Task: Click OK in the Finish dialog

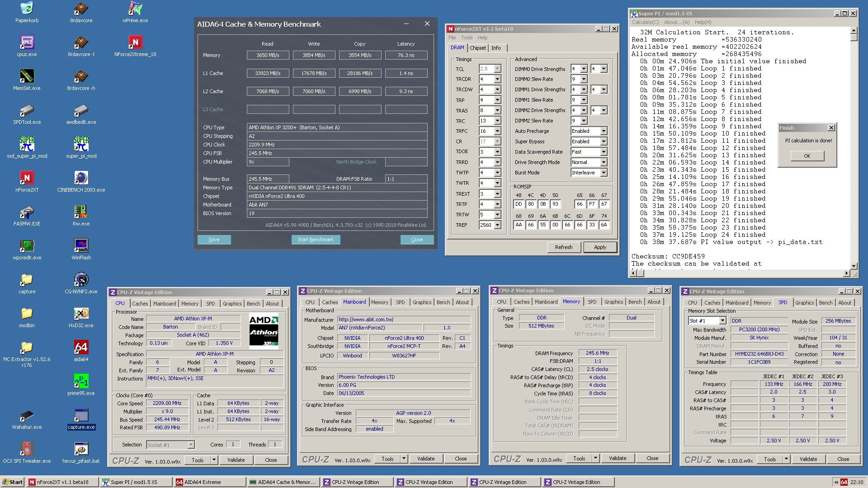Action: click(807, 156)
